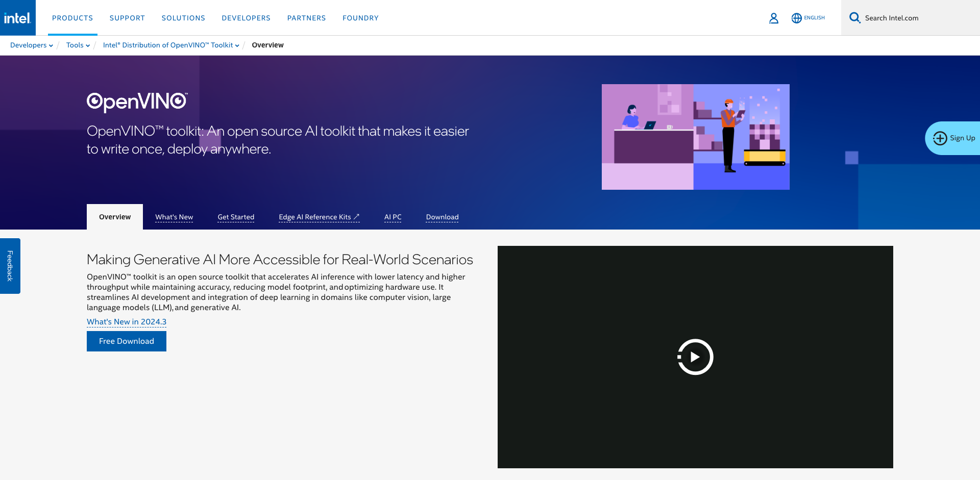Open the Edge AI Reference Kits tab
The width and height of the screenshot is (980, 480).
coord(319,217)
